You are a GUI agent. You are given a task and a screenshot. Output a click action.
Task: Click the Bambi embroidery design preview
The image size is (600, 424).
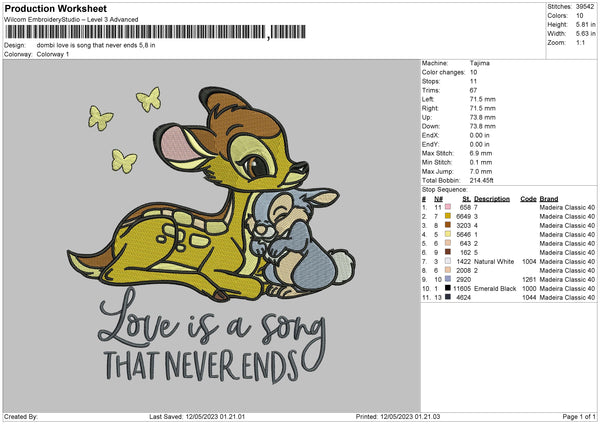(x=212, y=236)
